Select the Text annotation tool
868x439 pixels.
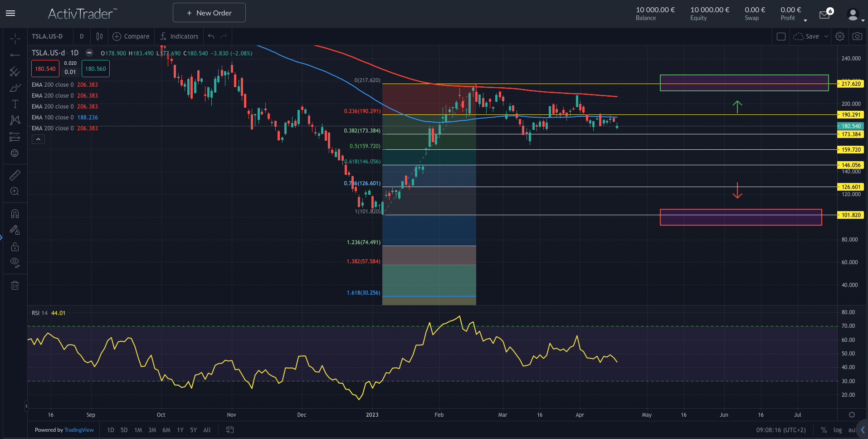coord(15,104)
